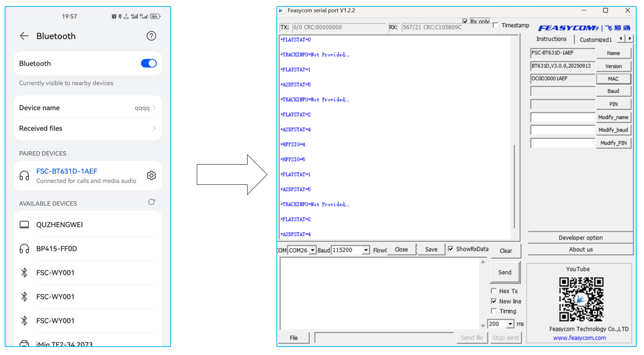This screenshot has height=355, width=644.
Task: Open the COM26 port dropdown
Action: [312, 250]
